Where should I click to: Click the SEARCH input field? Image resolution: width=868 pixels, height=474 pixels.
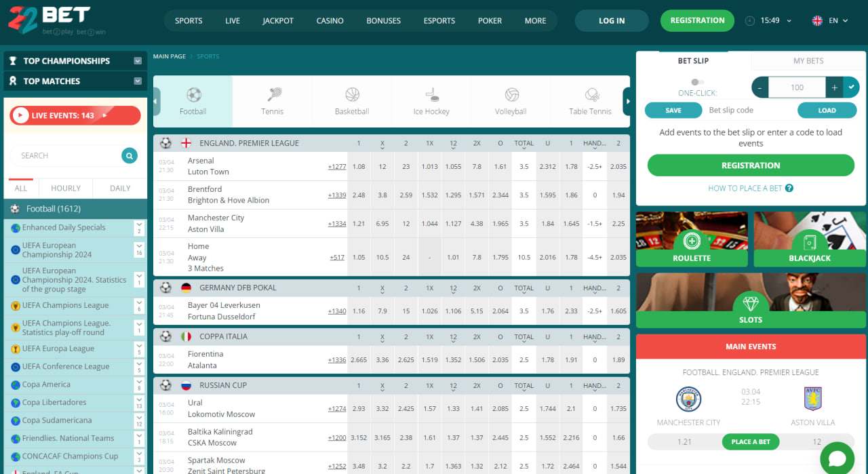click(66, 156)
